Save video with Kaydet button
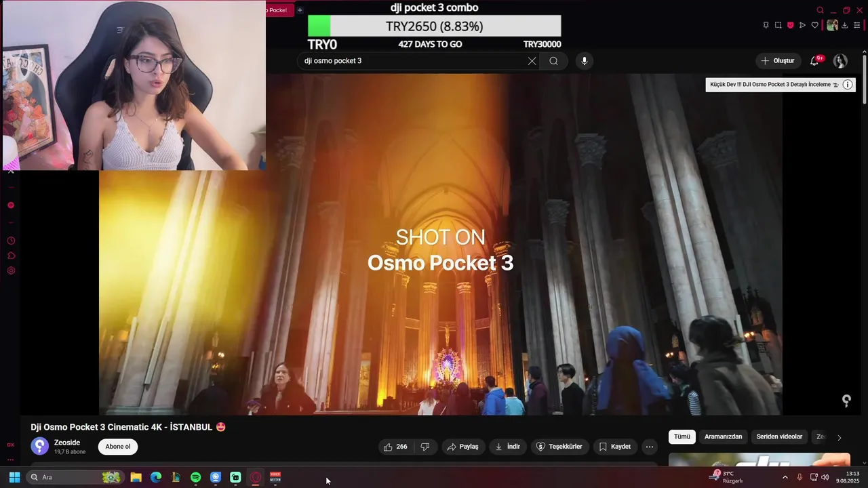 tap(615, 447)
